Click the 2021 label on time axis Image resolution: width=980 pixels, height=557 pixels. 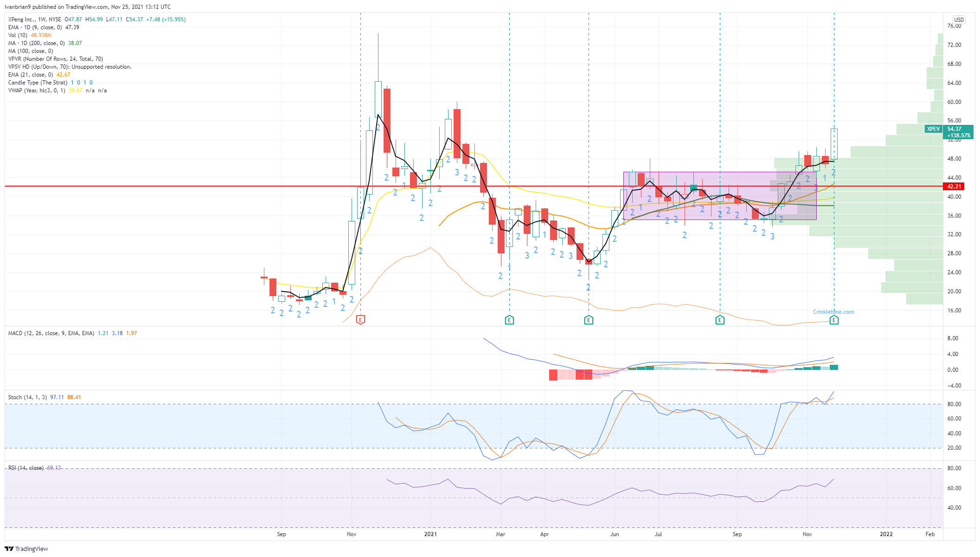[x=430, y=534]
